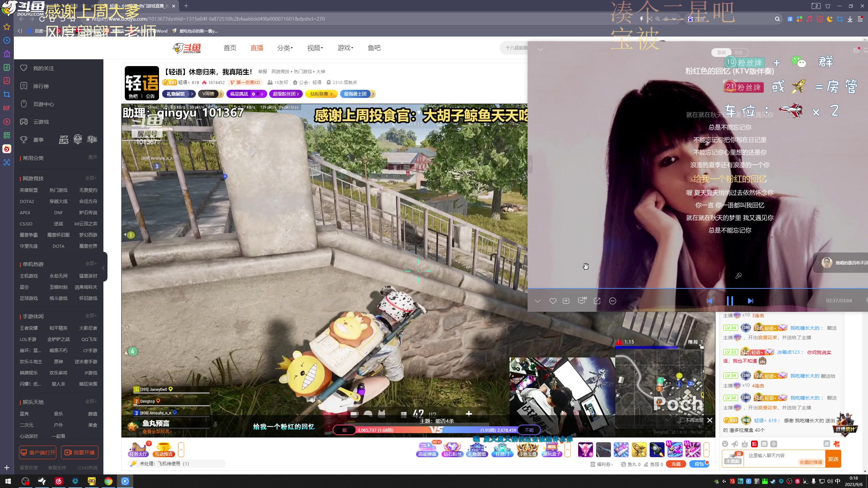Click the 举报 report link
The height and width of the screenshot is (488, 868).
(x=262, y=72)
